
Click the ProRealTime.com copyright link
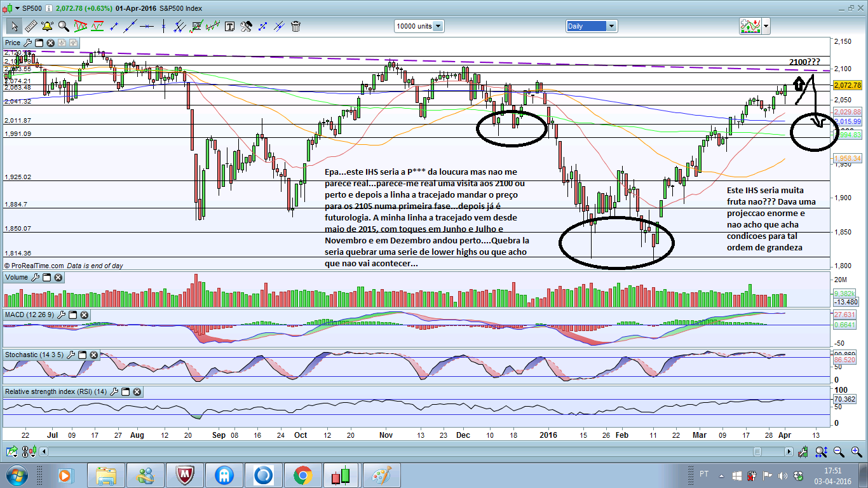click(x=34, y=266)
